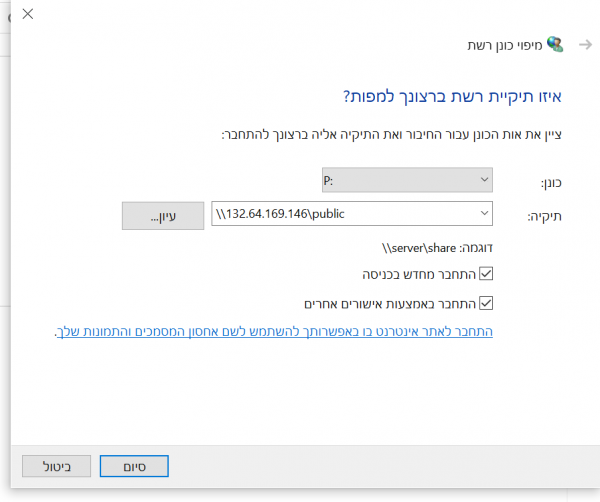Click the example text \\server\share

click(x=419, y=248)
